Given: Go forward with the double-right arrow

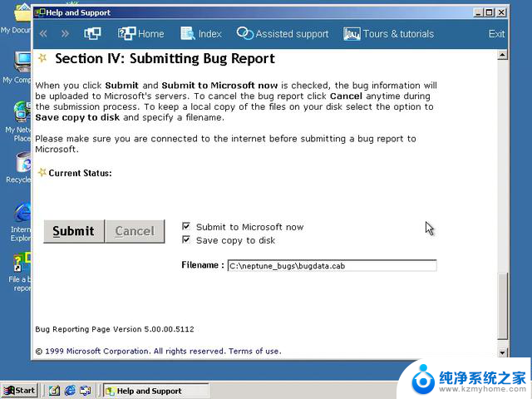Looking at the screenshot, I should 65,33.
